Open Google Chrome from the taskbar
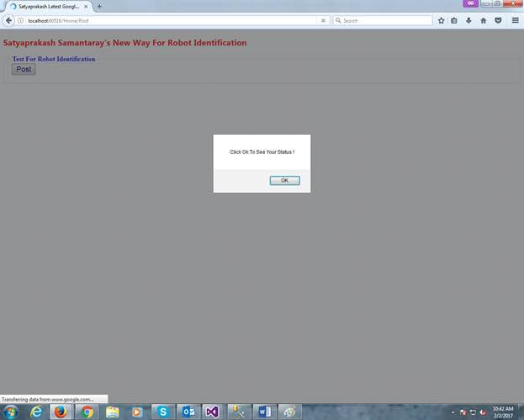The width and height of the screenshot is (524, 420). [87, 412]
